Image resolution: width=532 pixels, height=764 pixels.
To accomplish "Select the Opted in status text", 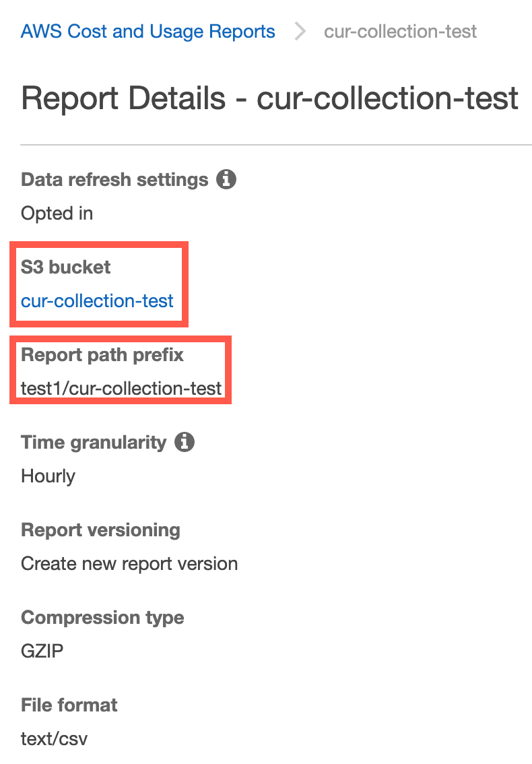I will [x=57, y=214].
